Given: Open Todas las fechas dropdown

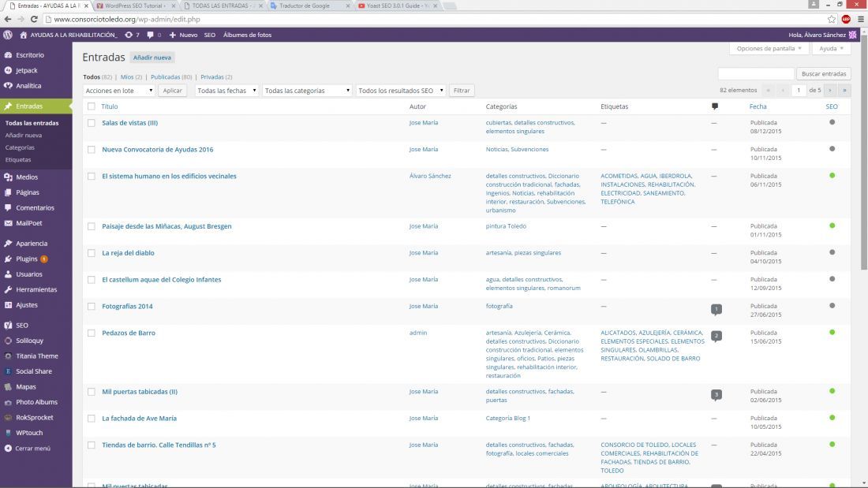Looking at the screenshot, I should 227,91.
